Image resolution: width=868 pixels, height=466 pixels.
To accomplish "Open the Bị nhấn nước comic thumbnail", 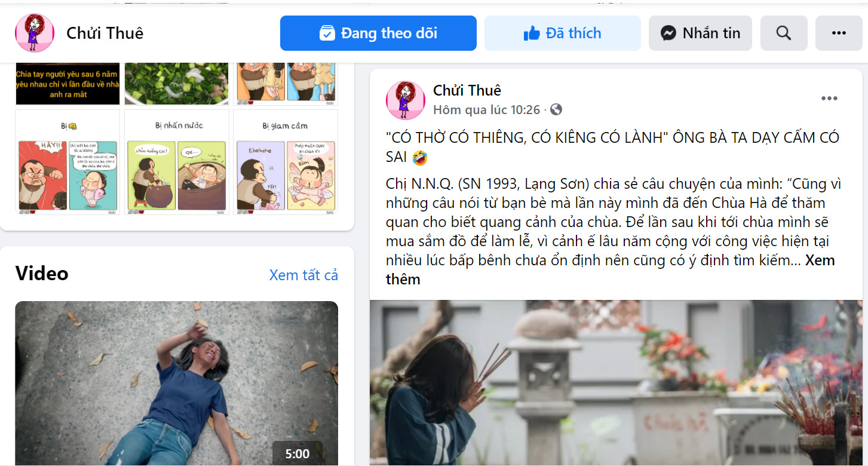I will point(177,162).
